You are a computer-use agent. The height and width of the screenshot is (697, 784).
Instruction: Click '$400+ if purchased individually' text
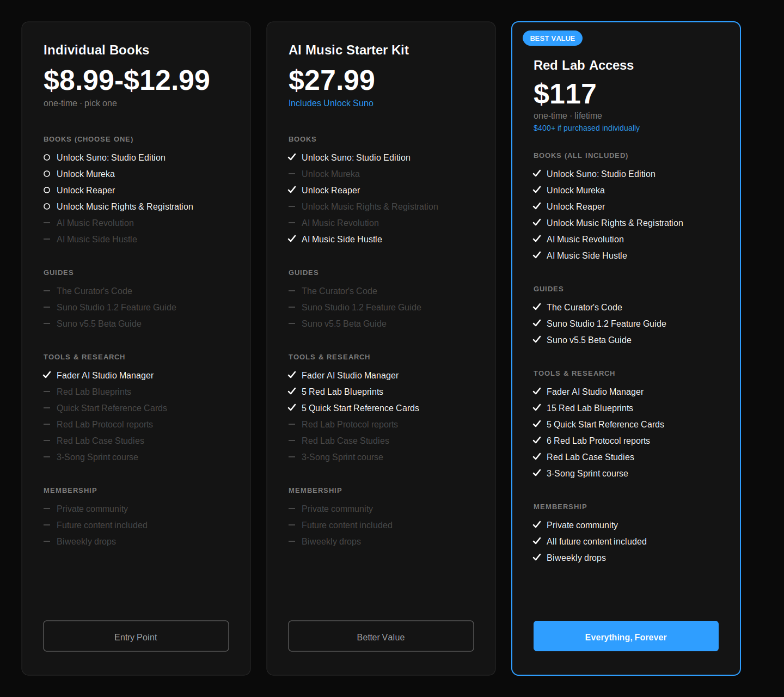[x=586, y=128]
